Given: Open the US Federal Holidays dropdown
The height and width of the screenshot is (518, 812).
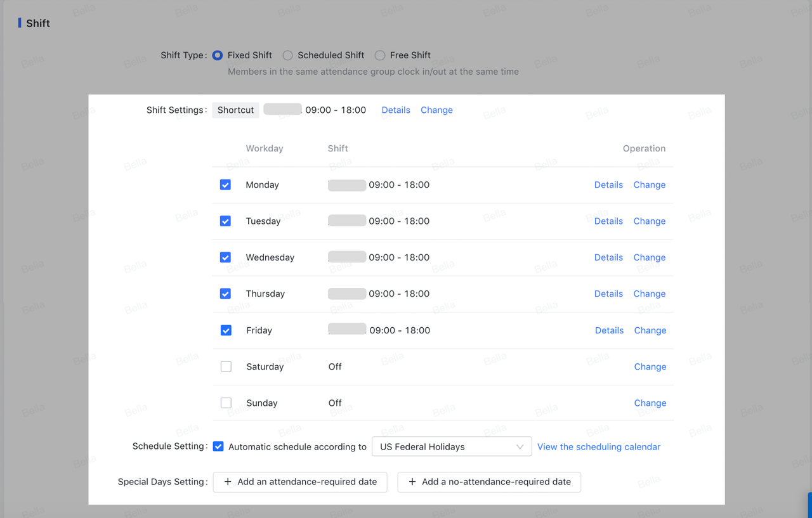Looking at the screenshot, I should point(451,446).
